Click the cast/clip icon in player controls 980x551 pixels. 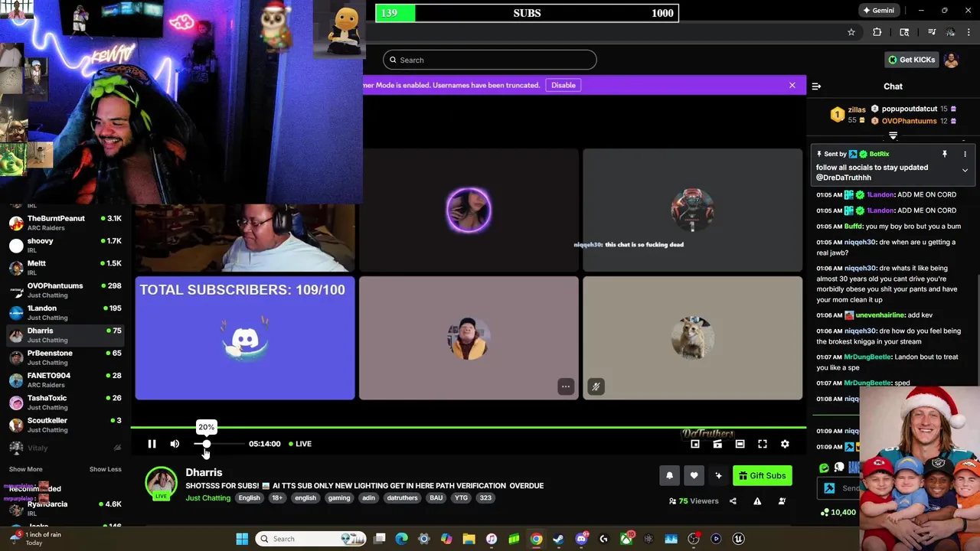[x=717, y=444]
